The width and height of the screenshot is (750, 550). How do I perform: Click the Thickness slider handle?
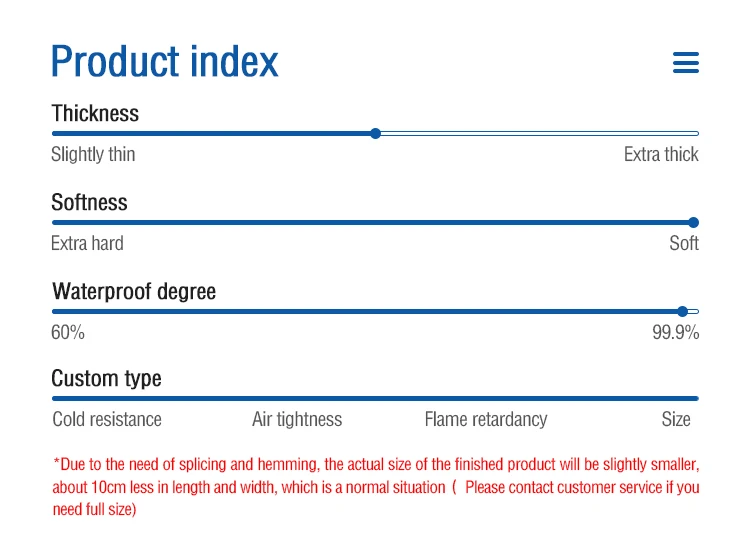tap(376, 133)
